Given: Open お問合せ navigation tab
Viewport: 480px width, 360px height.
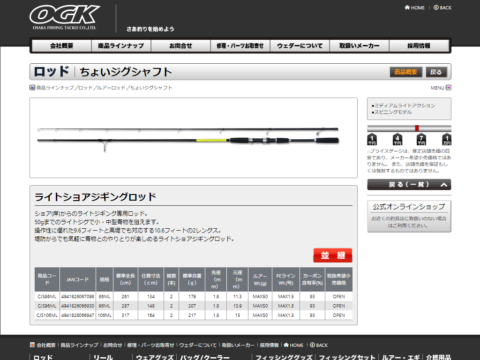Looking at the screenshot, I should pos(181,46).
